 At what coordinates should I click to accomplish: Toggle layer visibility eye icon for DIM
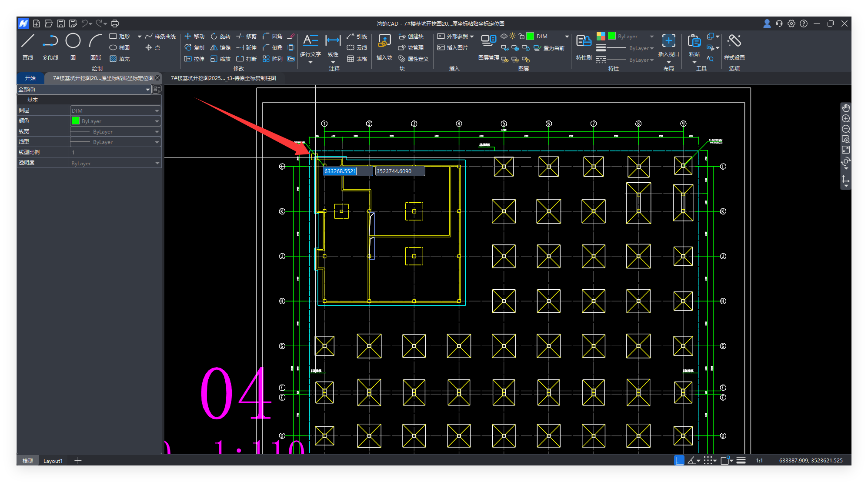tap(504, 36)
